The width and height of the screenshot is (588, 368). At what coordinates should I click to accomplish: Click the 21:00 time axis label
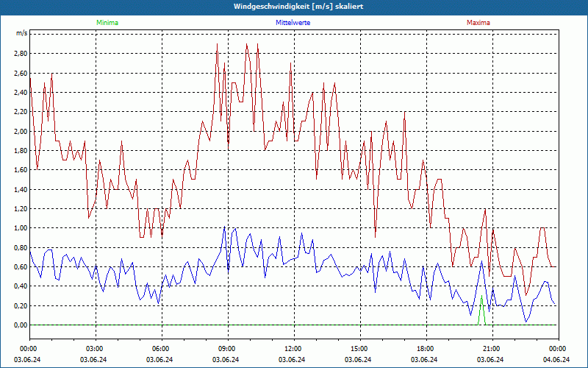click(492, 349)
